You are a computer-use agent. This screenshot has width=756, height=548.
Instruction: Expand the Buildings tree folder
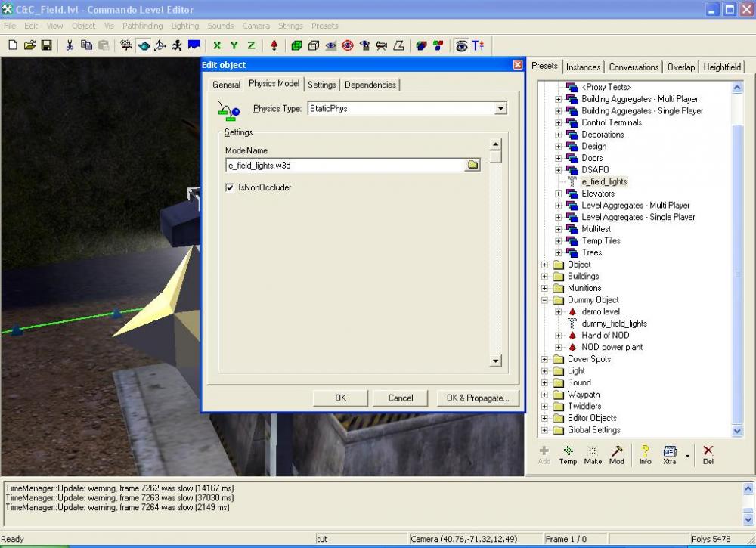(x=544, y=277)
